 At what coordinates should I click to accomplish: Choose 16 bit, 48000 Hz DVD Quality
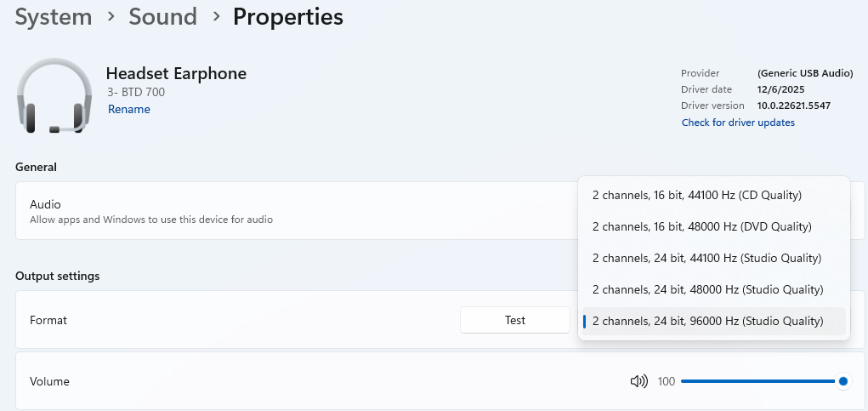701,226
